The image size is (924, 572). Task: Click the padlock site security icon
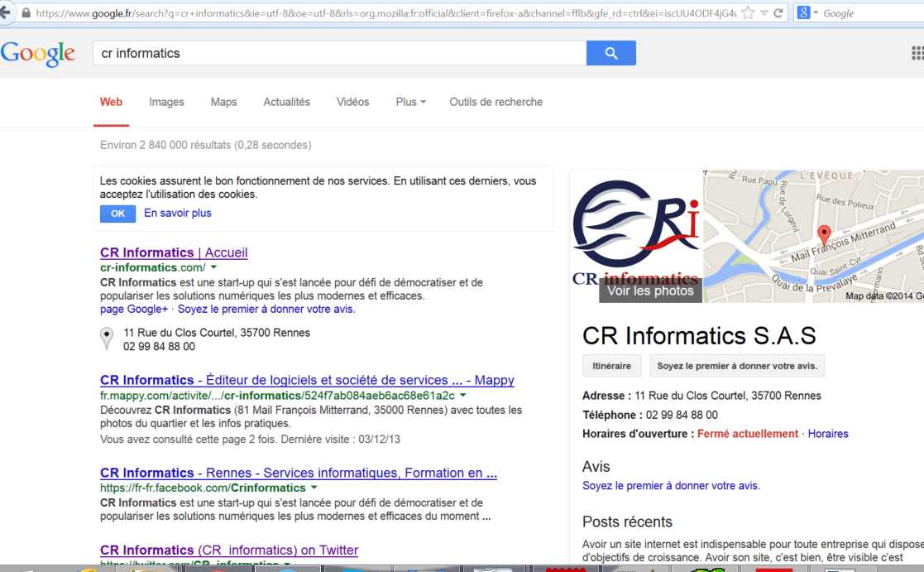click(x=26, y=12)
